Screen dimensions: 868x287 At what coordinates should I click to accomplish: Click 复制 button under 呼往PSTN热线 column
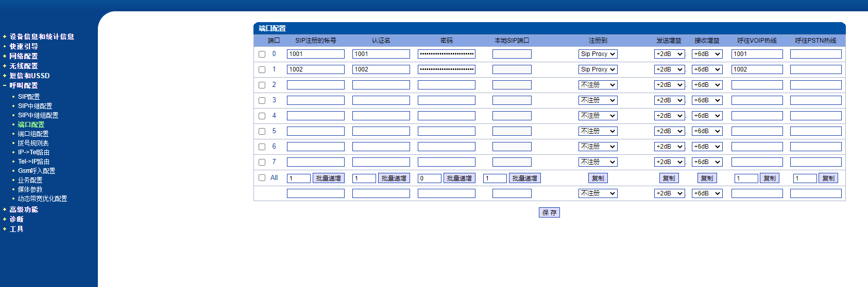click(x=829, y=178)
